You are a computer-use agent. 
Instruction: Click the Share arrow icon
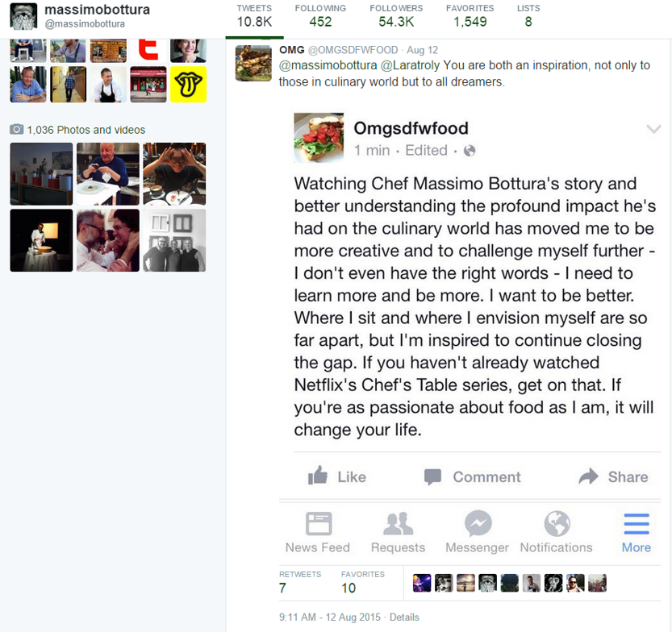[588, 476]
